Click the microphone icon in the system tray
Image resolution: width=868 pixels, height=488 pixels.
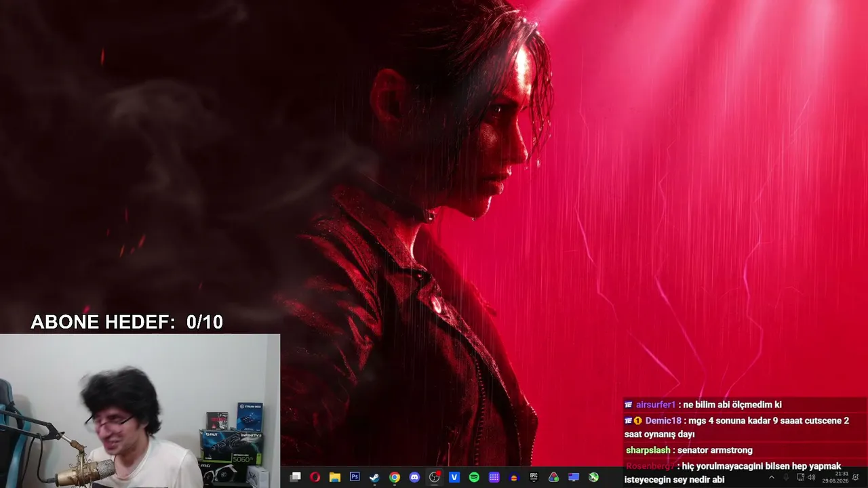pyautogui.click(x=786, y=477)
